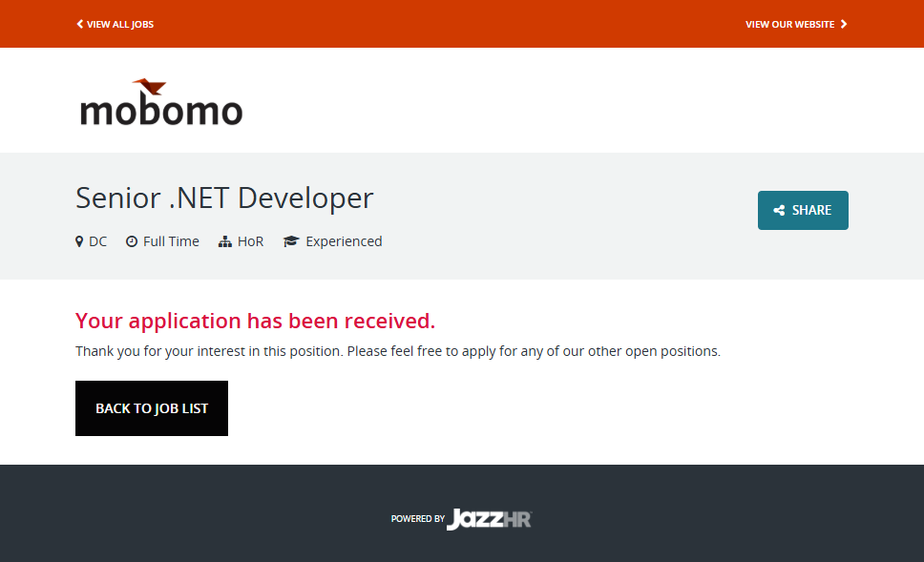Open the View Our Website link
Screen dimensions: 924x562
pyautogui.click(x=789, y=24)
